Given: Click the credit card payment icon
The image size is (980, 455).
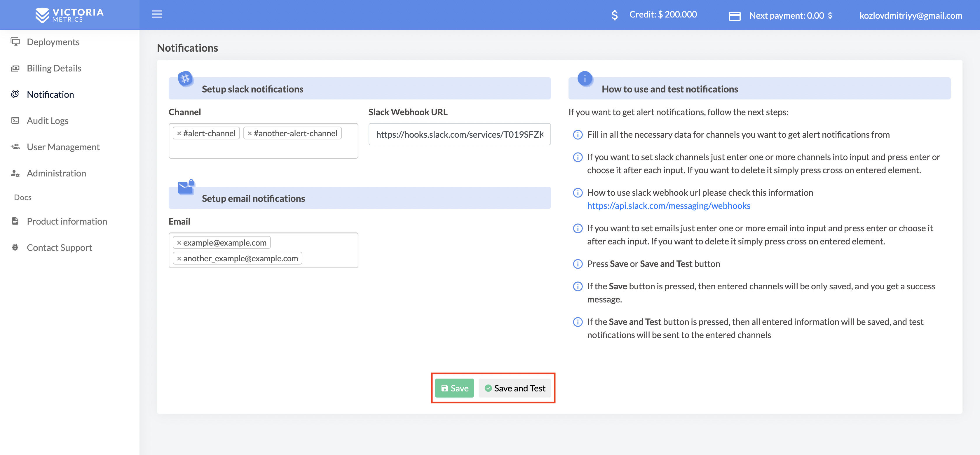Looking at the screenshot, I should click(734, 16).
